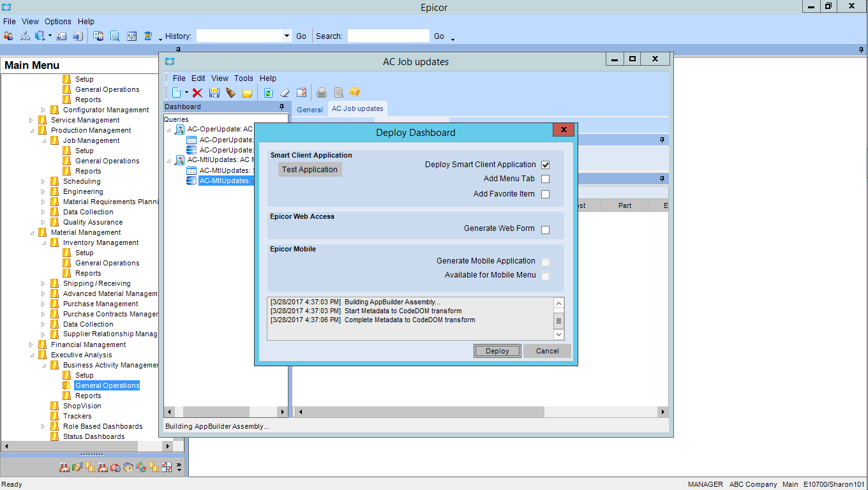Open the dropdown arrow next to New icon

click(187, 93)
